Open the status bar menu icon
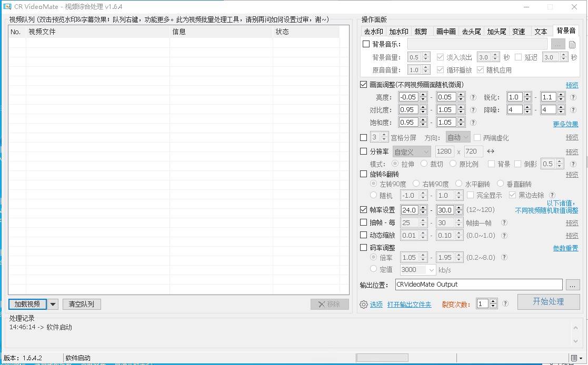 (576, 358)
